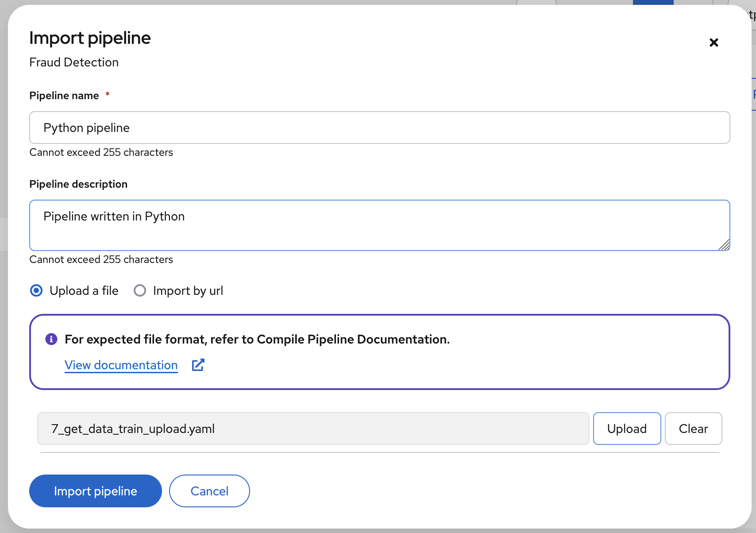This screenshot has height=533, width=756.
Task: Click the 'Pipeline description' field label
Action: tap(78, 184)
